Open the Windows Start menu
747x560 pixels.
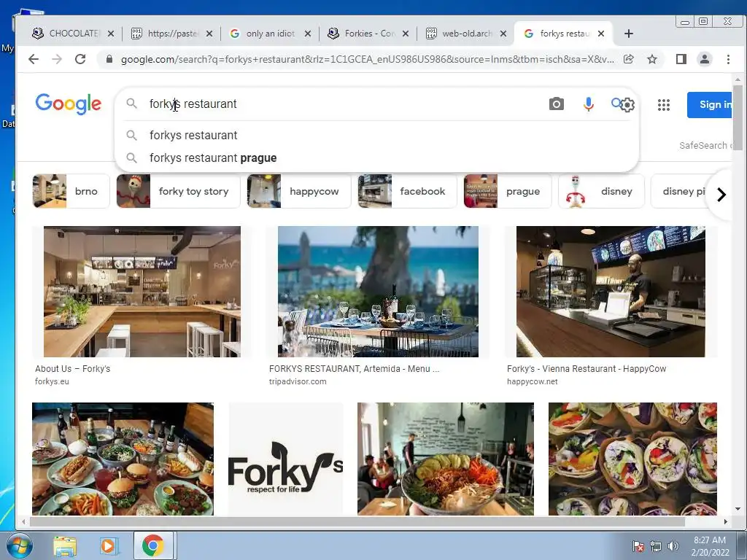click(19, 545)
